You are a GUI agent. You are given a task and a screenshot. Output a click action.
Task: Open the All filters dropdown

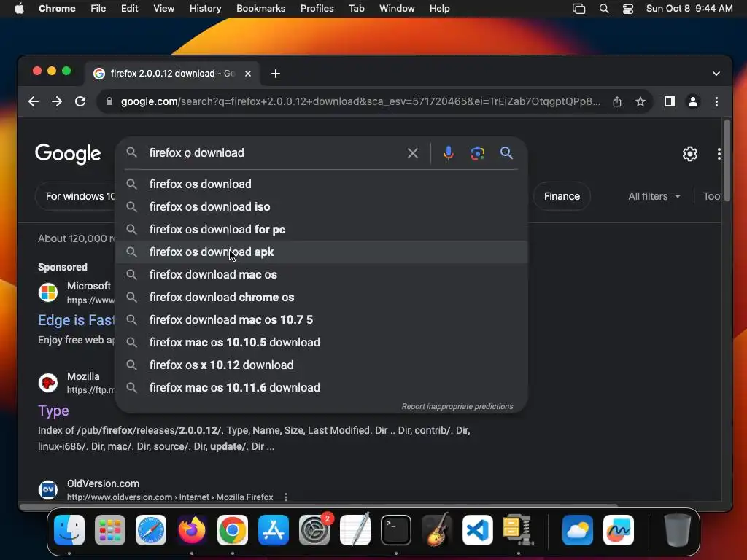[654, 196]
